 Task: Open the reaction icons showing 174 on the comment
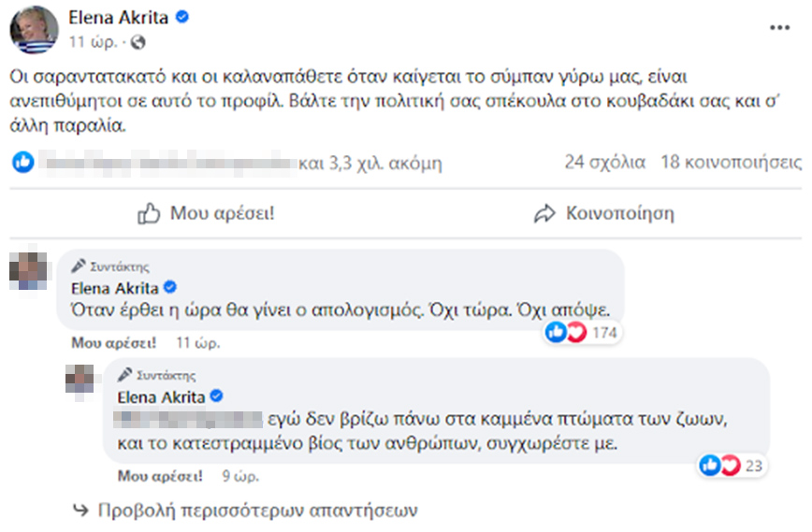pyautogui.click(x=566, y=331)
